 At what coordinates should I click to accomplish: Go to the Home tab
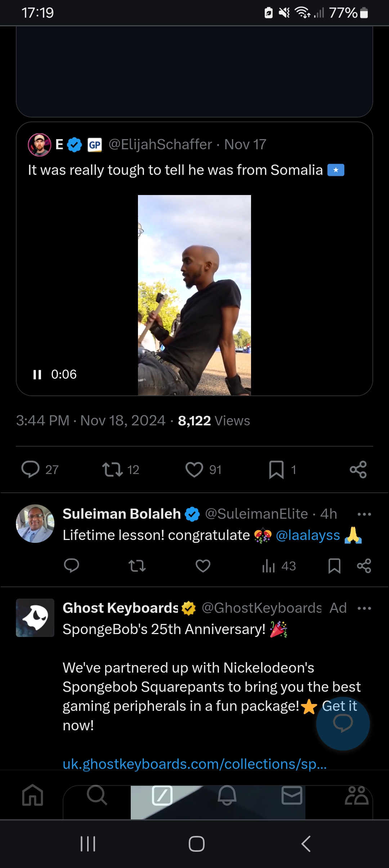(32, 795)
